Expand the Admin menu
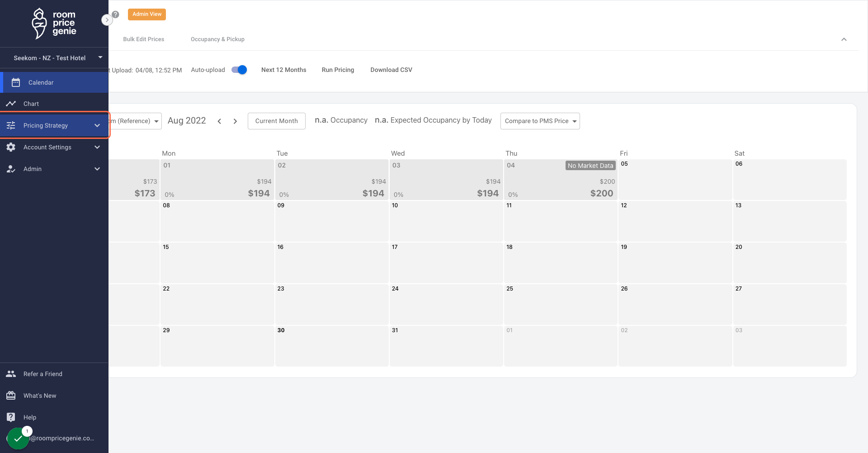This screenshot has height=453, width=868. (x=97, y=169)
